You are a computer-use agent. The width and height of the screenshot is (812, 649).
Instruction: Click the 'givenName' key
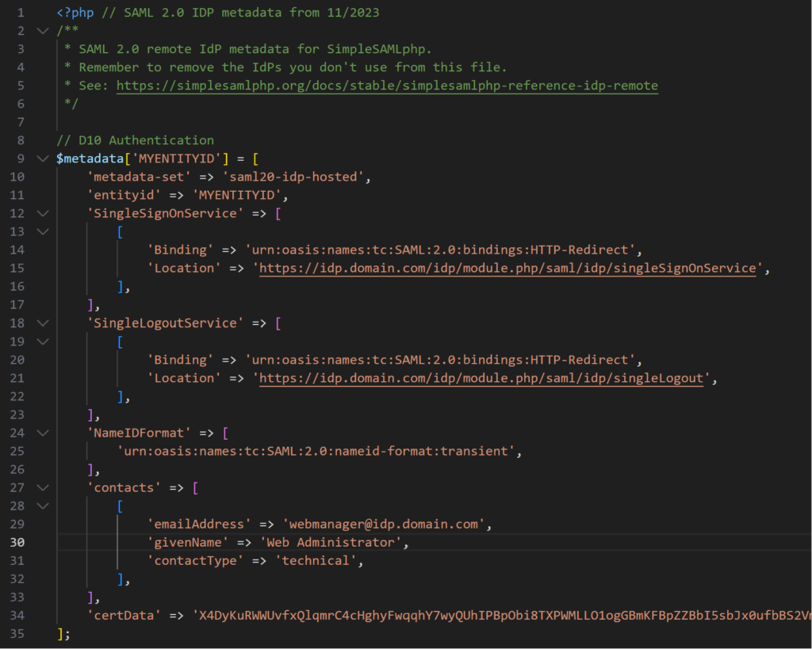pos(188,542)
